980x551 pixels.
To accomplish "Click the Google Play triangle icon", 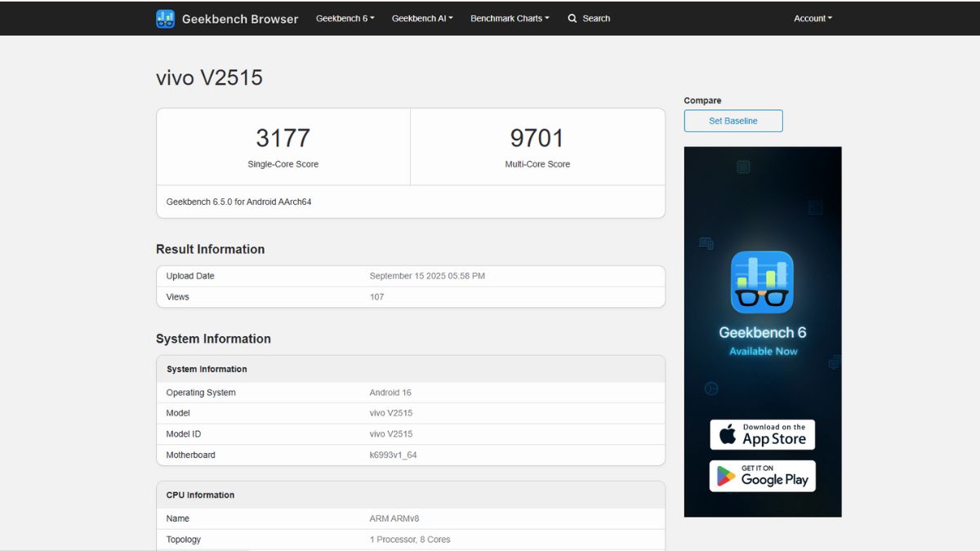I will (x=727, y=476).
